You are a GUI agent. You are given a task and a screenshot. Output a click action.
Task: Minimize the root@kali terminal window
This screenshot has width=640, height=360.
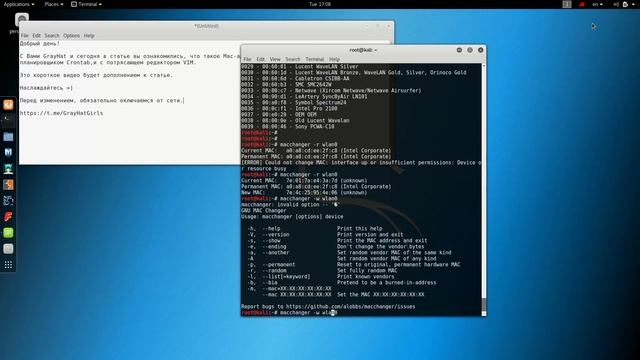459,50
